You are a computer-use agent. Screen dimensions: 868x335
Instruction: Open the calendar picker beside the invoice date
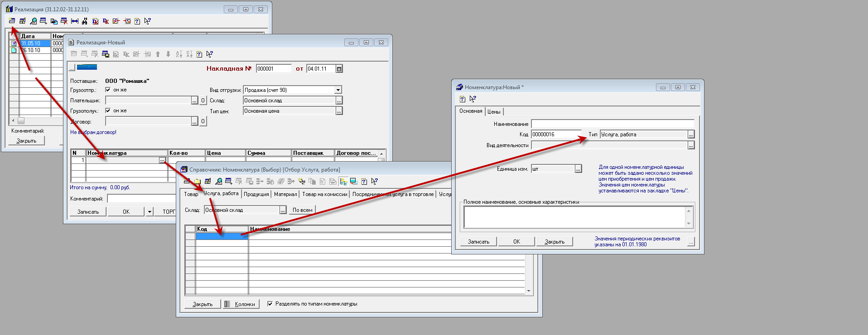point(339,69)
